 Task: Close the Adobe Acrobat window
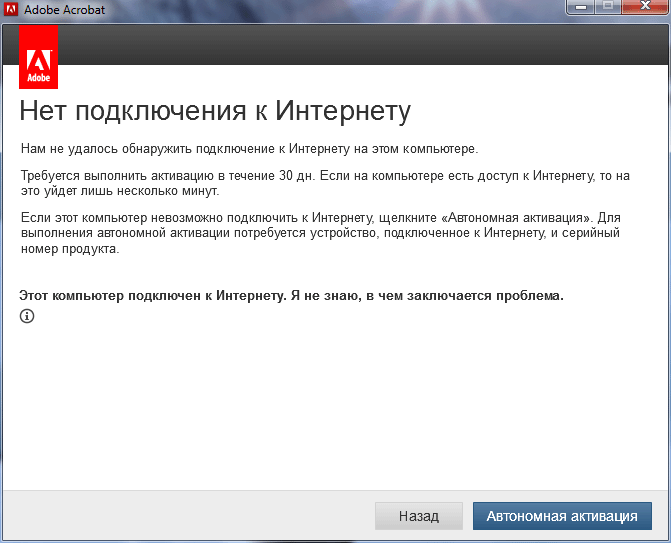pyautogui.click(x=646, y=6)
